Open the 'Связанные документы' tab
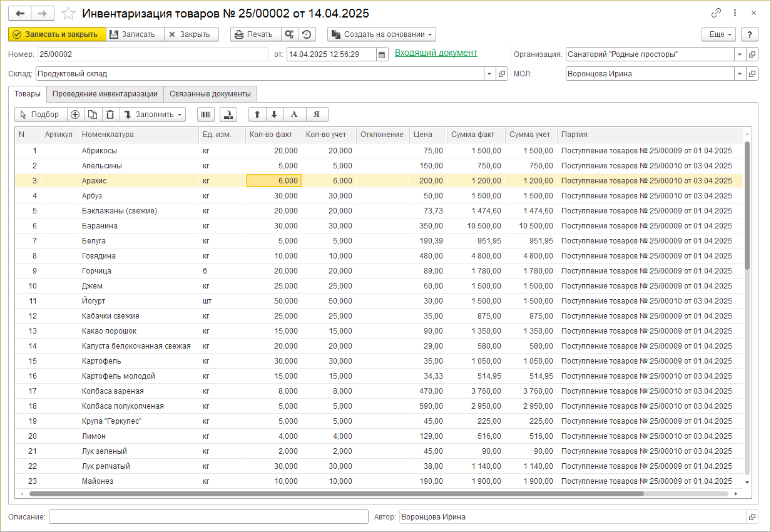Screen dimensions: 771x532 pyautogui.click(x=210, y=94)
